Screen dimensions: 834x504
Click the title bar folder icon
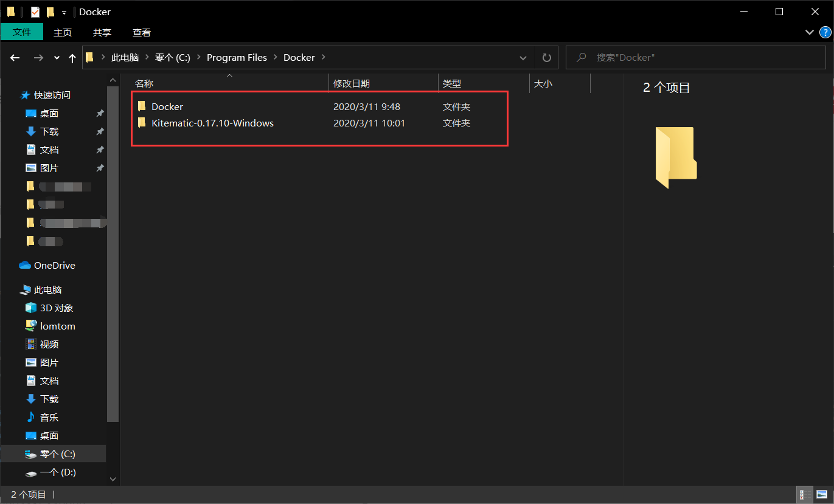coord(10,12)
